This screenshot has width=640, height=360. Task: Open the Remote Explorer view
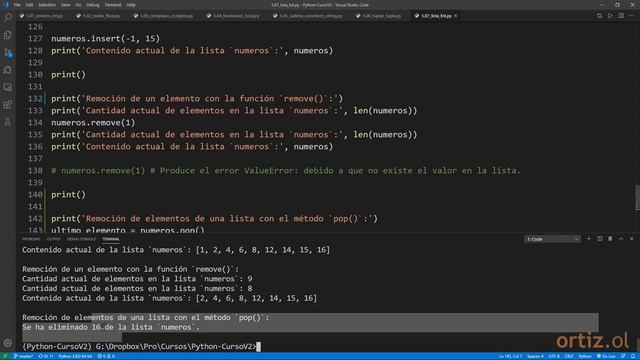(x=8, y=87)
